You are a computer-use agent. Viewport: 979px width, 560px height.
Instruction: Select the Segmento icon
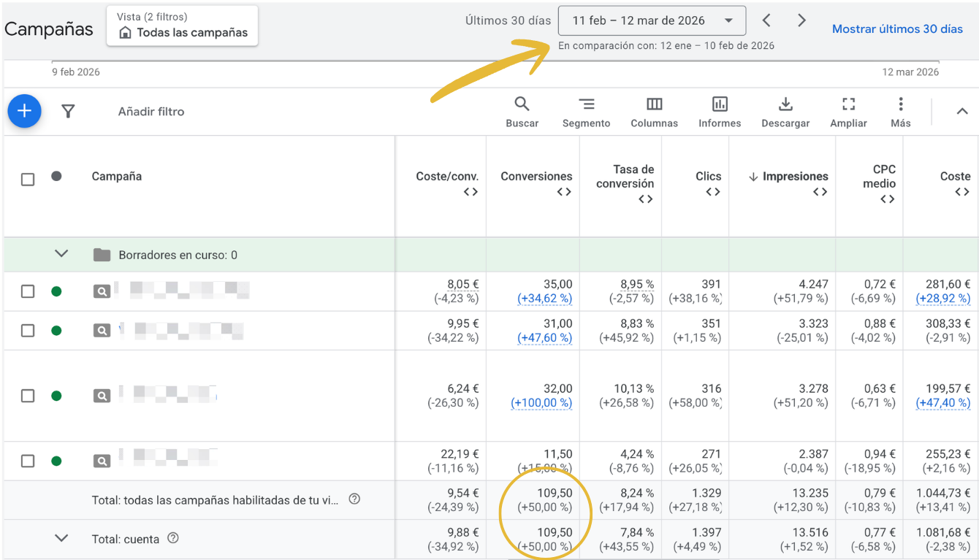pyautogui.click(x=586, y=111)
